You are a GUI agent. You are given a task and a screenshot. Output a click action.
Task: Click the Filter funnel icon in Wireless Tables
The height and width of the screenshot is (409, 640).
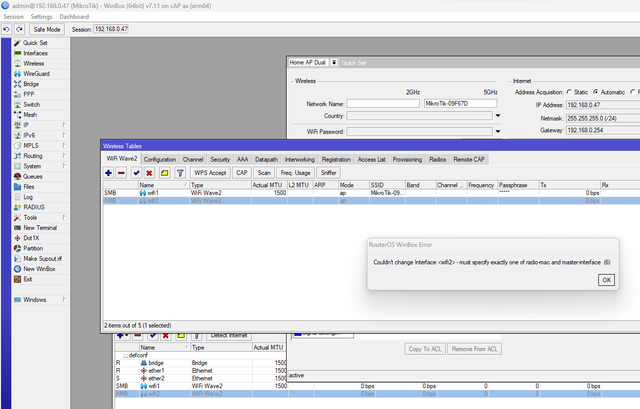pyautogui.click(x=180, y=173)
